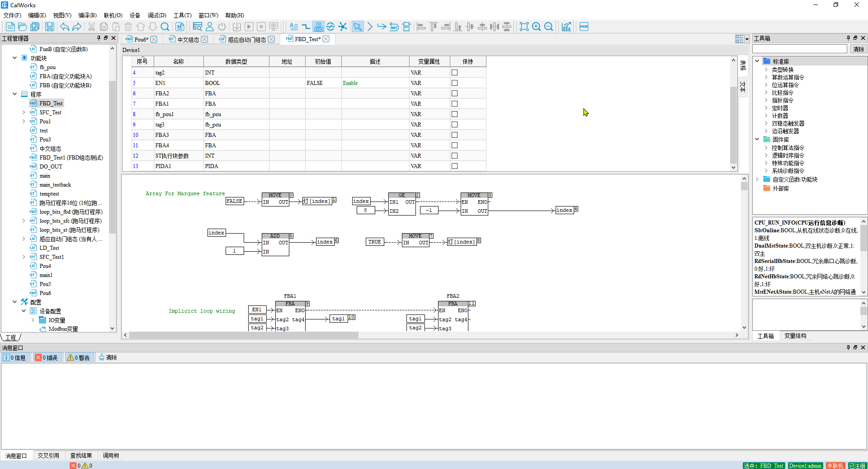Collapse the 程序 tree node
The height and width of the screenshot is (469, 868).
(x=15, y=94)
